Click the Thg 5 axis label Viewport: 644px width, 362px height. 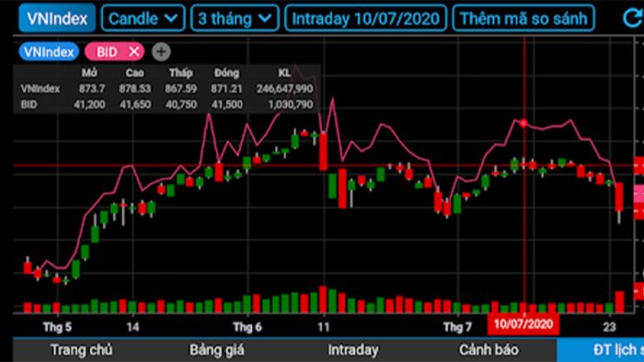click(57, 327)
